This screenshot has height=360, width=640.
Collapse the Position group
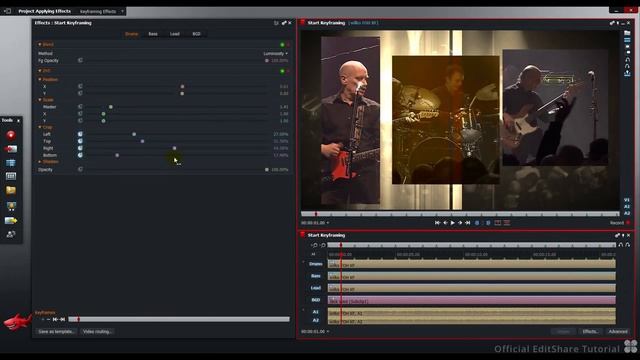(40, 80)
